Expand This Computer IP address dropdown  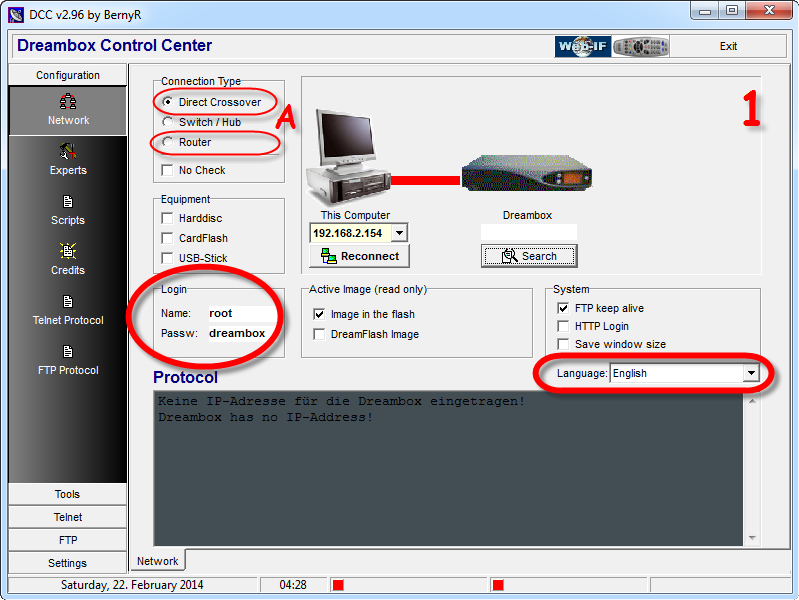click(400, 233)
